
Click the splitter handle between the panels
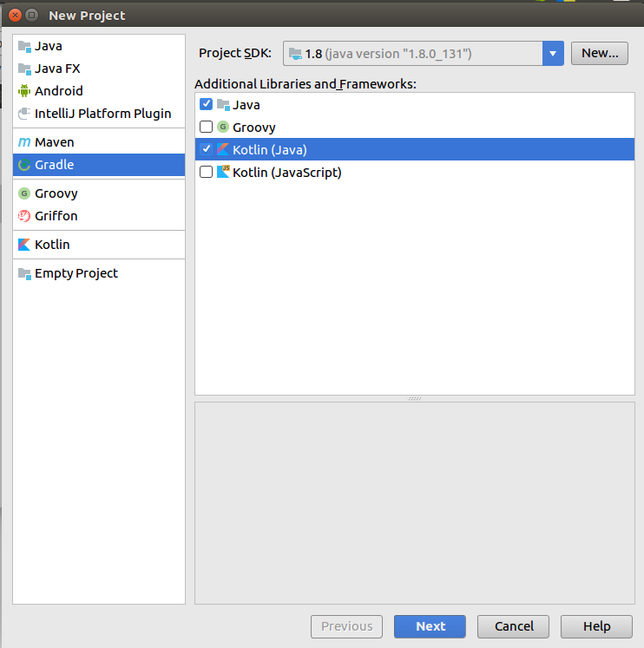pyautogui.click(x=415, y=398)
